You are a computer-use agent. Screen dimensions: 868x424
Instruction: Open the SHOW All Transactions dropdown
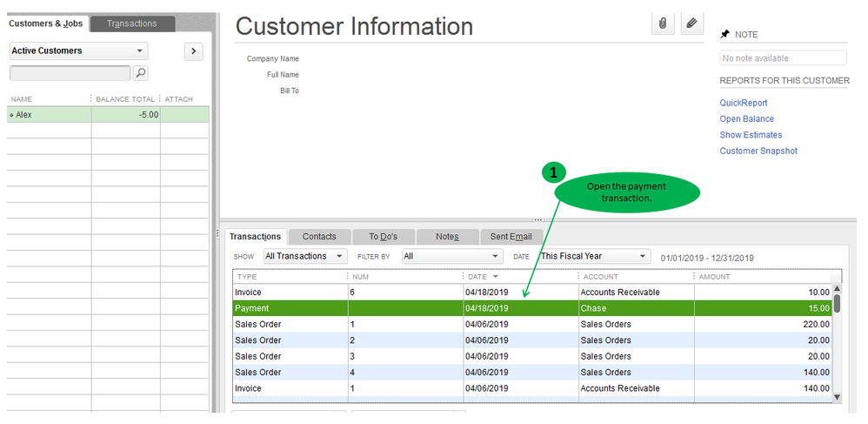click(x=305, y=256)
